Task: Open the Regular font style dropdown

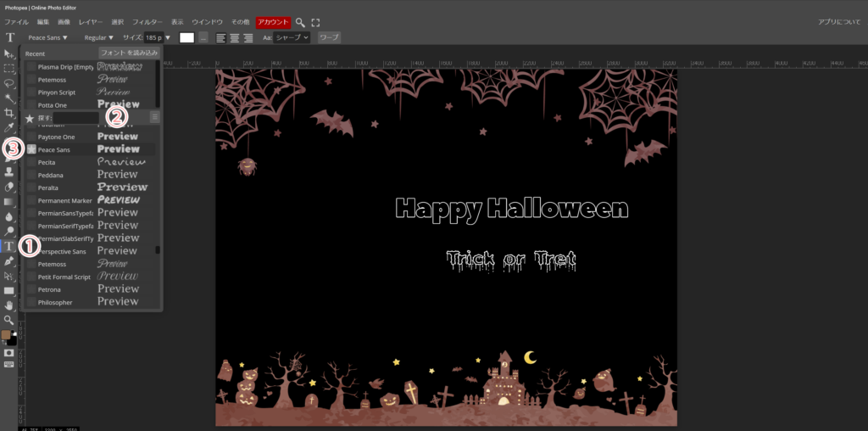Action: pos(99,37)
